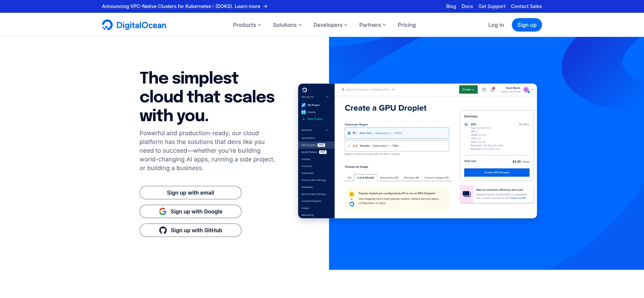Switch to the OS tab
Image resolution: width=644 pixels, height=298 pixels.
(349, 178)
